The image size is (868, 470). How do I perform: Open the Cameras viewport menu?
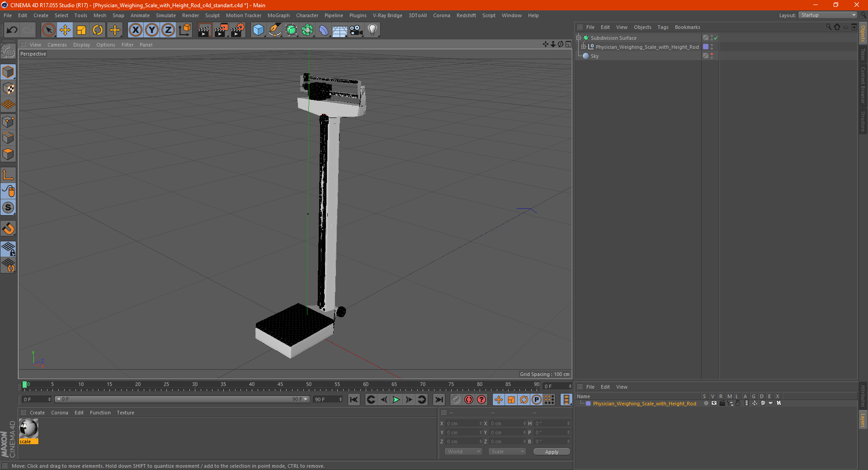click(x=57, y=45)
